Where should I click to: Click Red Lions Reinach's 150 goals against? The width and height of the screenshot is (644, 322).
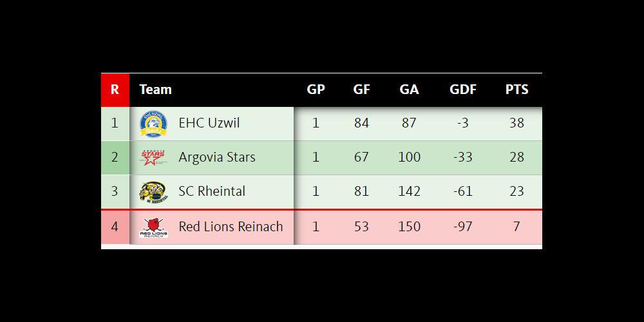[x=409, y=227]
